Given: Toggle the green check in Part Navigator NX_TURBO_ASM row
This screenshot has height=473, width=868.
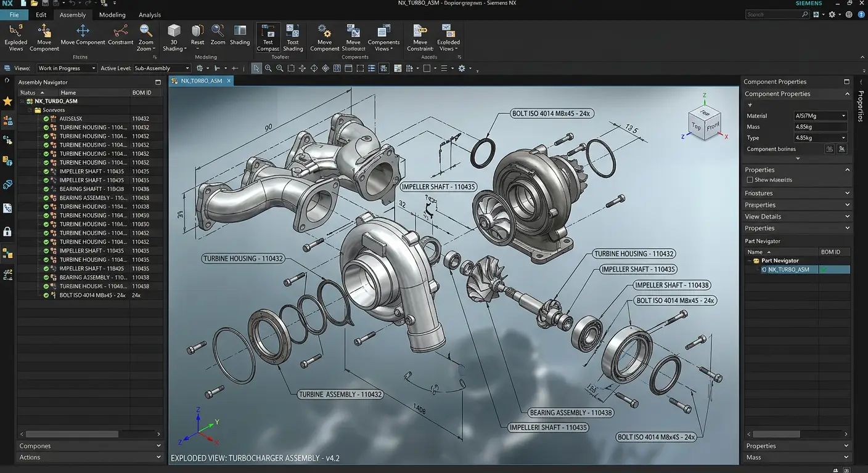Looking at the screenshot, I should pos(824,270).
